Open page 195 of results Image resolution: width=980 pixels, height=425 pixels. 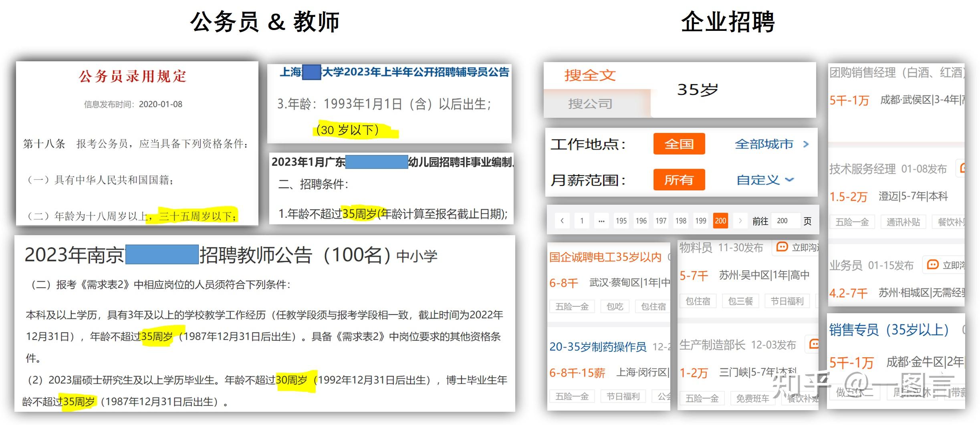621,221
